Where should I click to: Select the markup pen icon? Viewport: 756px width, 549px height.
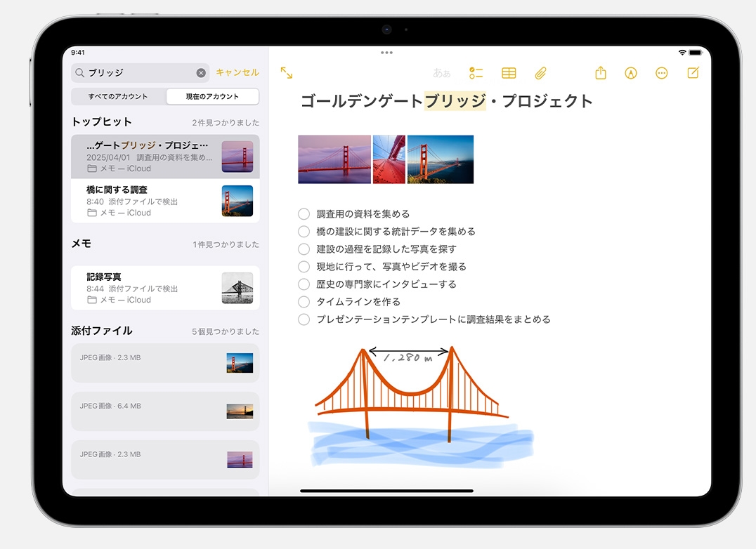(x=631, y=73)
